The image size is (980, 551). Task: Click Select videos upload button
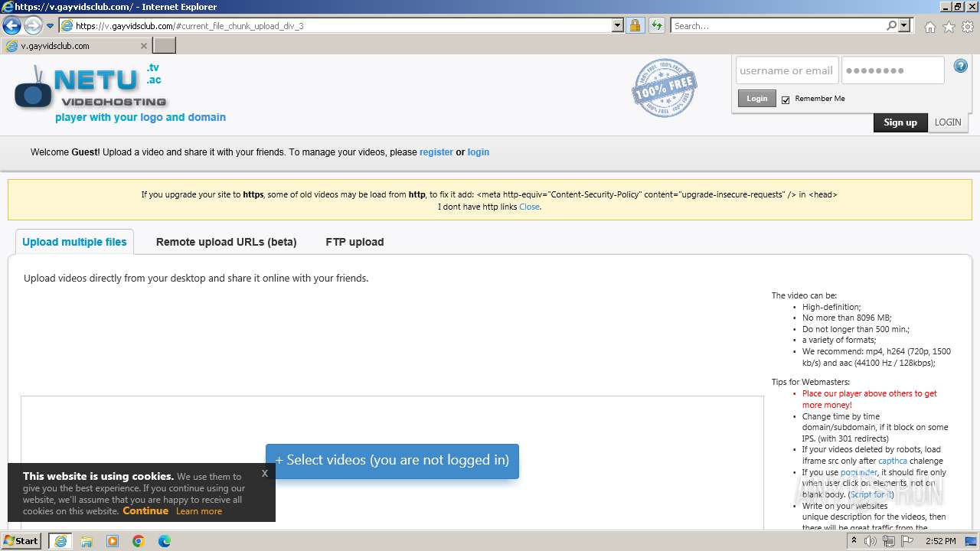tap(392, 461)
